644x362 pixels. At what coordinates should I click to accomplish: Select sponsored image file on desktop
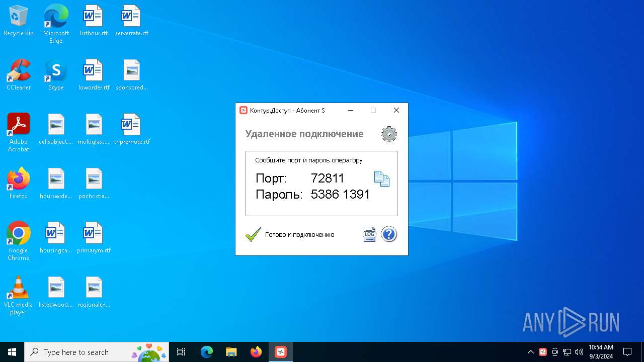click(x=131, y=75)
